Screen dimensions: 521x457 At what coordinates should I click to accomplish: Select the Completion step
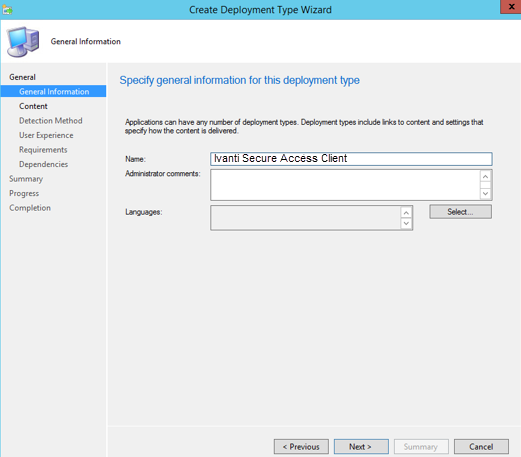click(30, 208)
